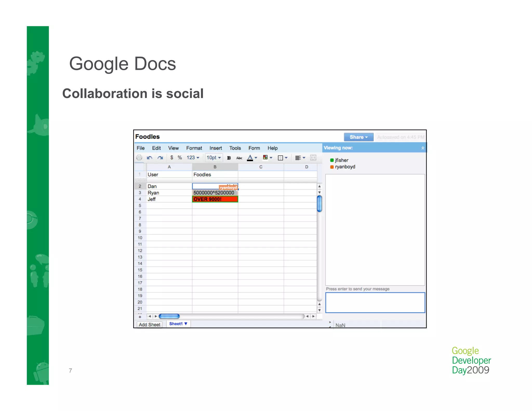Open the View menu
The image size is (532, 411).
point(173,148)
